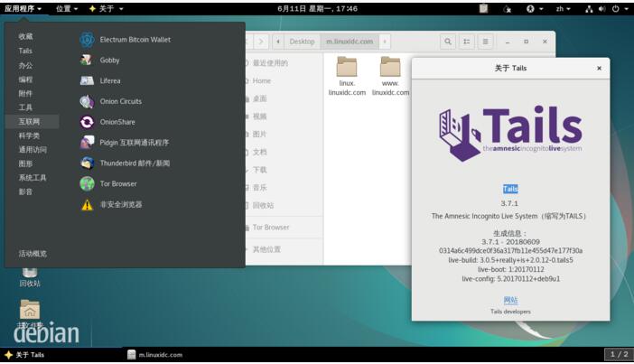Select the 工具 utilities category

pos(25,107)
